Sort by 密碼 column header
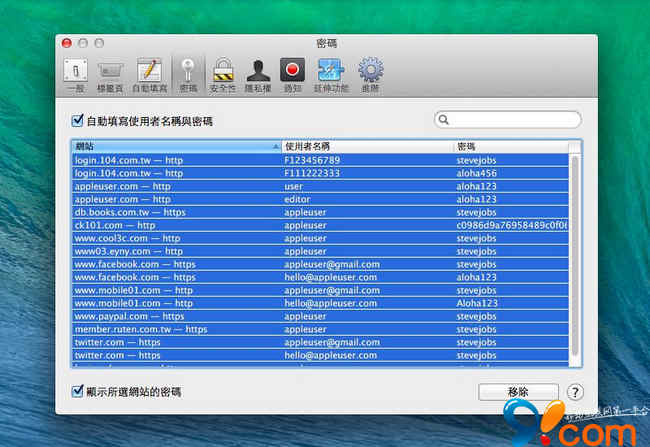 pos(508,146)
